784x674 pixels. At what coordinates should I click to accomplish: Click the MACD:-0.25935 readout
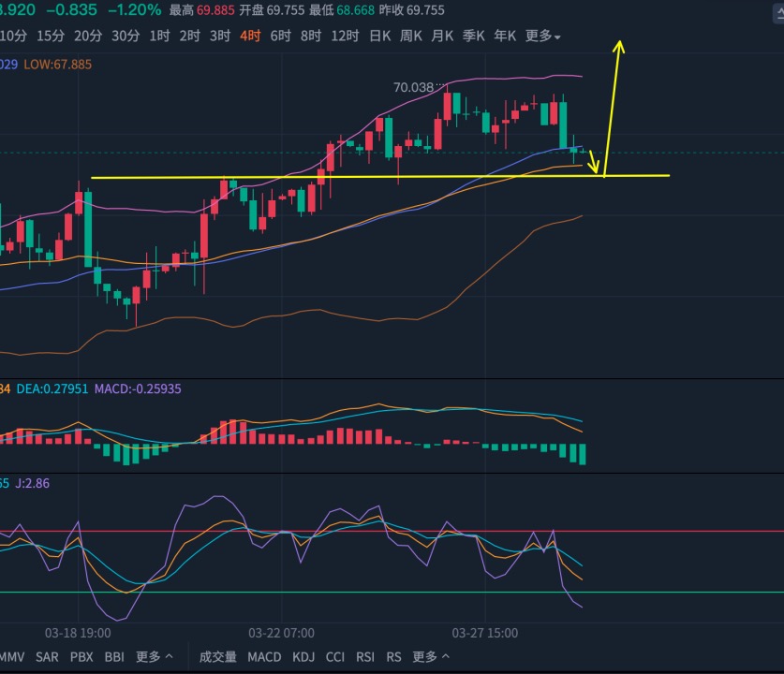pyautogui.click(x=138, y=388)
